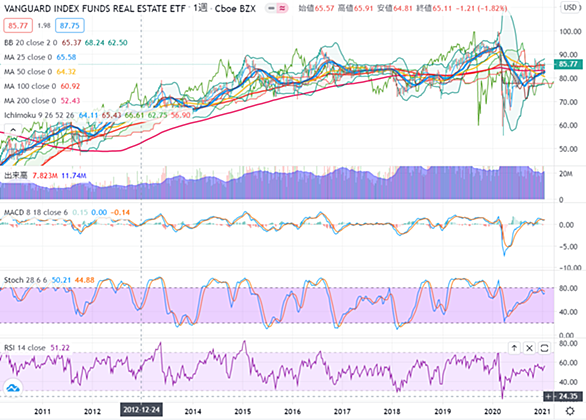
Task: Open the USD currency selector
Action: [570, 7]
